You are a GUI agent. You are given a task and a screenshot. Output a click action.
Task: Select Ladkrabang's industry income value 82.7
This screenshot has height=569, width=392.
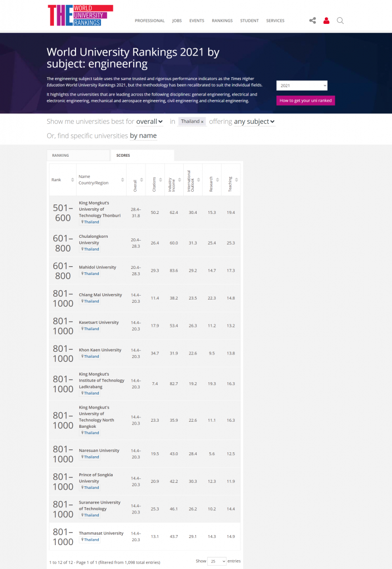coord(174,384)
